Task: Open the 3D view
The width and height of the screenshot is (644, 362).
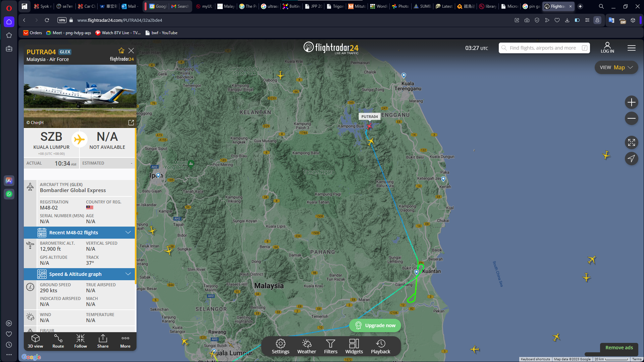Action: [x=35, y=341]
